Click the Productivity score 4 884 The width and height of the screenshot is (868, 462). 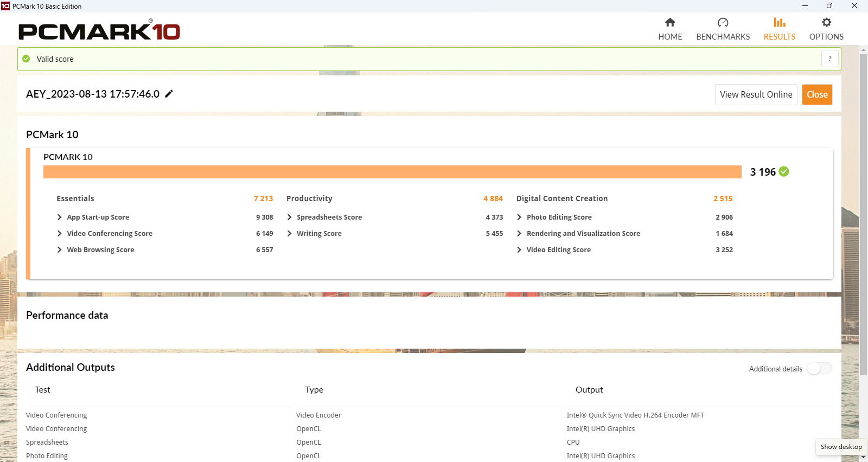point(493,198)
